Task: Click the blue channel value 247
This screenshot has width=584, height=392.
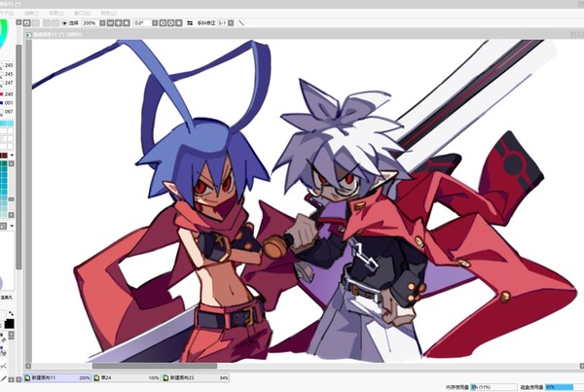Action: coord(9,83)
